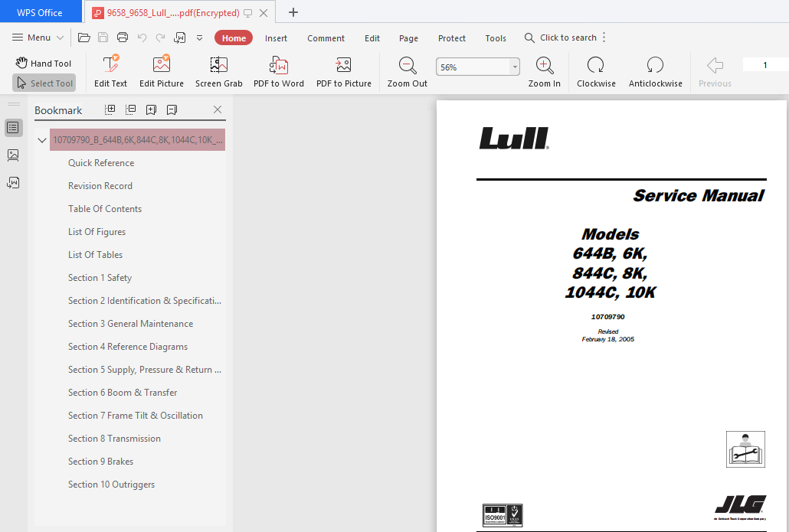Go to List Of Tables bookmark
Screen dimensions: 789x532
95,255
